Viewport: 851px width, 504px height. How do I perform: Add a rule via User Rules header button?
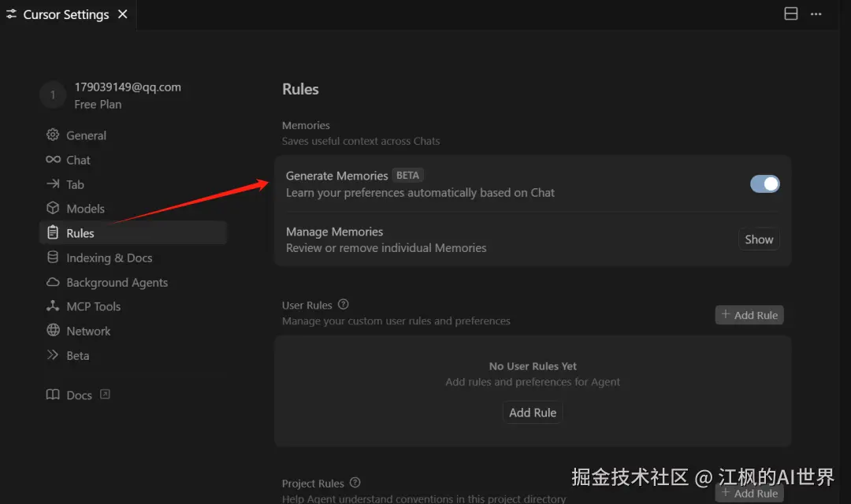[x=749, y=315]
